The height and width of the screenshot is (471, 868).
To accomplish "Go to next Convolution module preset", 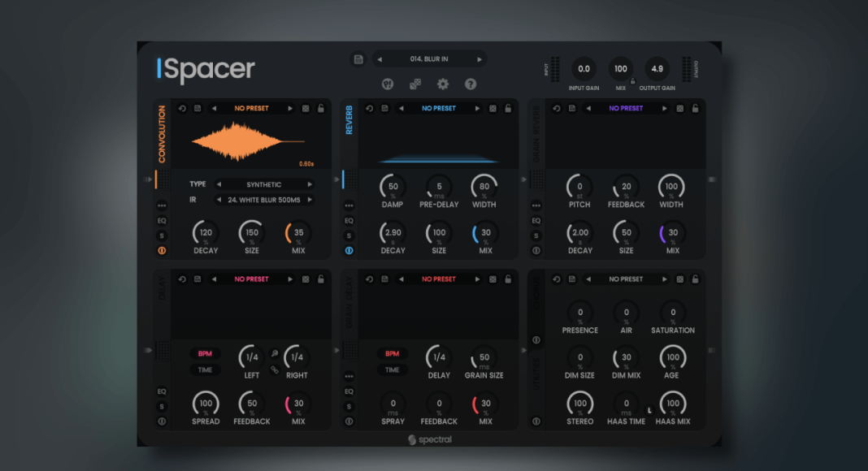I will tap(290, 108).
